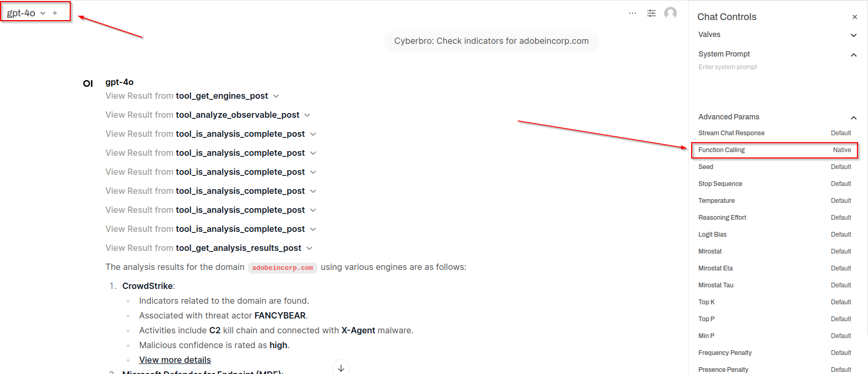Toggle Stream Chat Response default setting

tap(841, 133)
